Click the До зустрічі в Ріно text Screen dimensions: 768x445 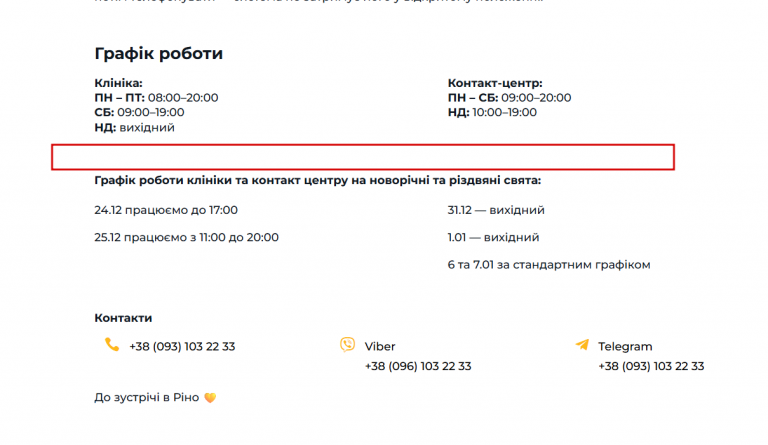[x=147, y=398]
